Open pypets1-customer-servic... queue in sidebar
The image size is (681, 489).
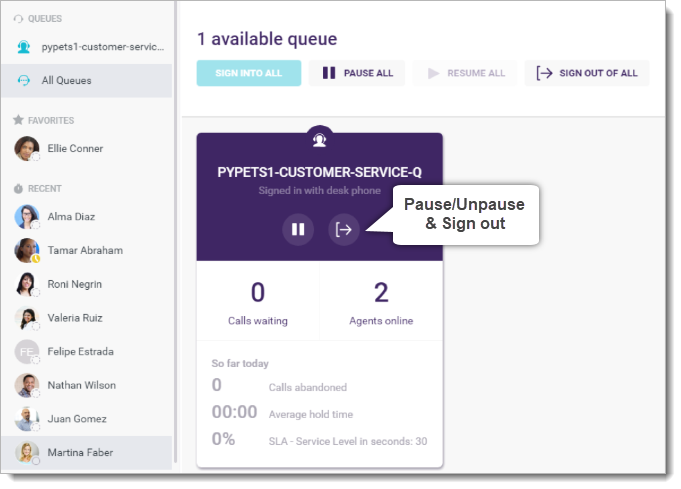87,47
